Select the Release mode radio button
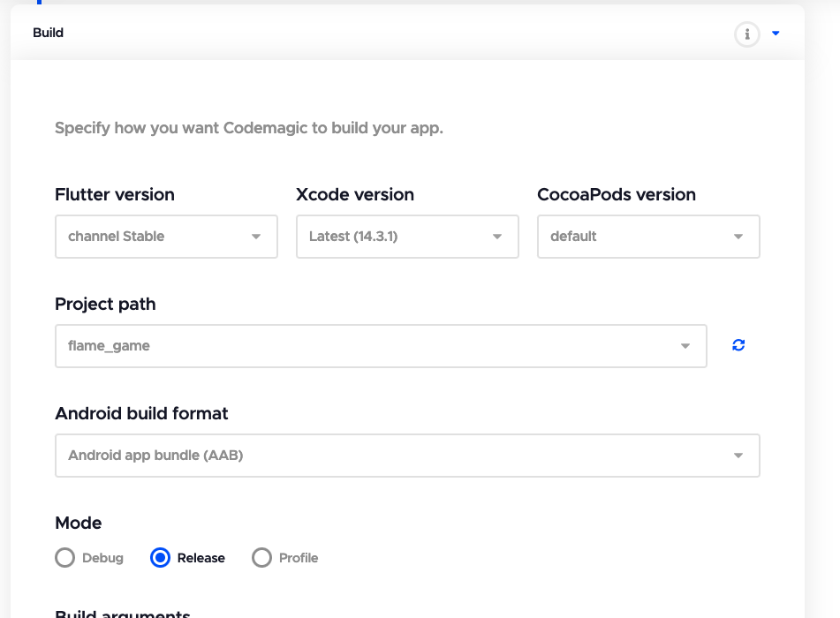Screen dimensions: 840x618 (x=160, y=558)
